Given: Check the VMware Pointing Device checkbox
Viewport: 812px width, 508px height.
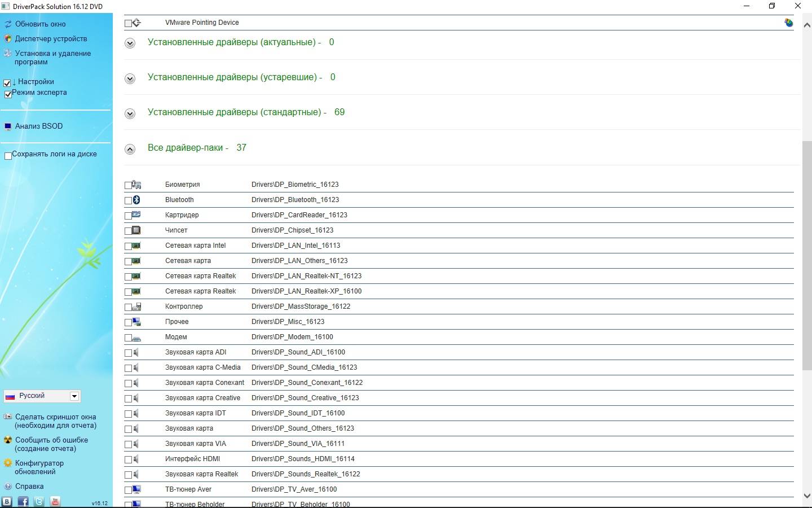Looking at the screenshot, I should [x=128, y=23].
